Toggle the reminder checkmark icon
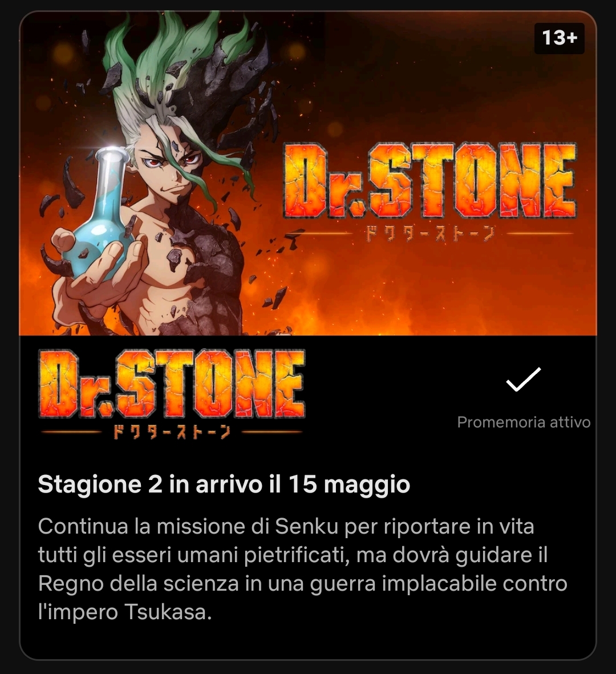The width and height of the screenshot is (616, 674). pyautogui.click(x=523, y=379)
